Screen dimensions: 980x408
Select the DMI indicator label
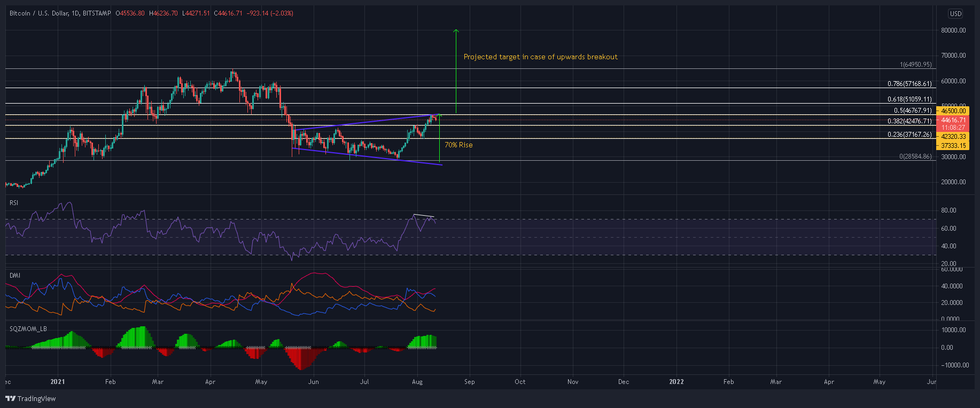(15, 276)
